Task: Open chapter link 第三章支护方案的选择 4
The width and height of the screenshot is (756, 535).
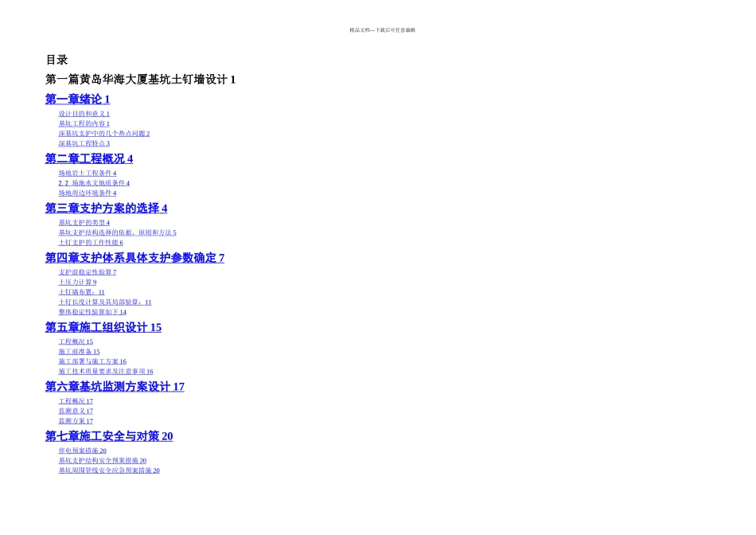Action: point(106,209)
